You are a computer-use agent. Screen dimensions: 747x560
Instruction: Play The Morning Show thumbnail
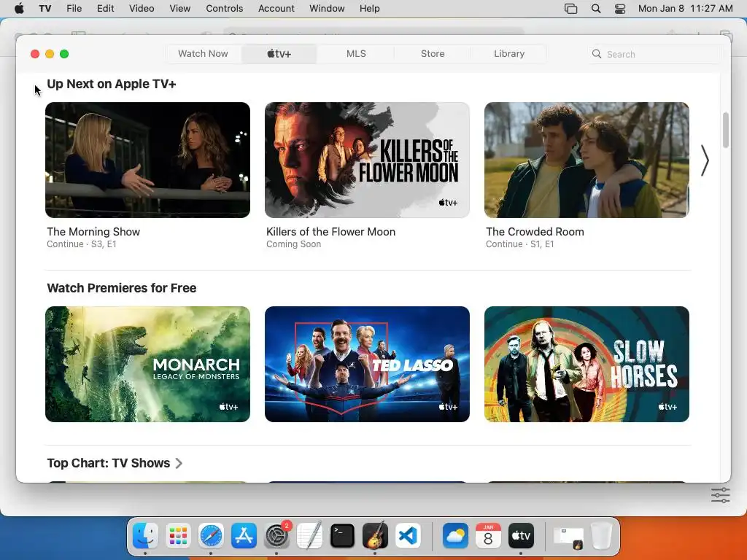click(x=147, y=160)
